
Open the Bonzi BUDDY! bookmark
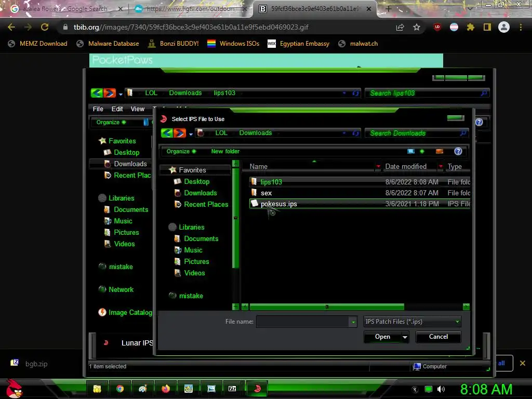point(174,44)
